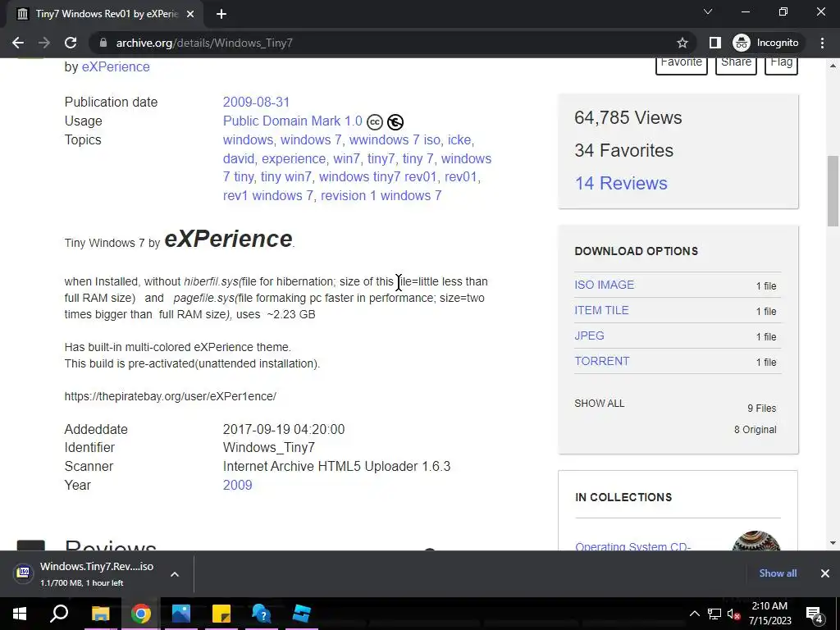Open the 'rev1 windows 7' topic link
The image size is (840, 630).
click(x=268, y=195)
